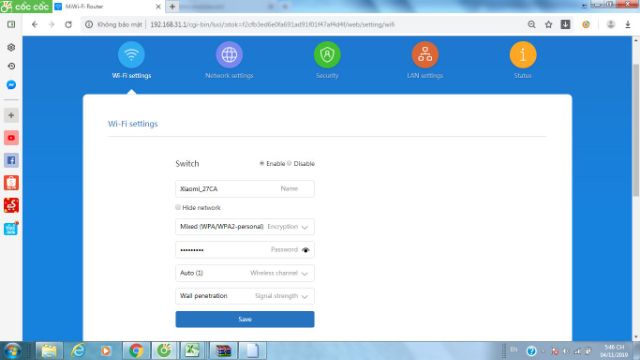Open WinRAR from the taskbar
The height and width of the screenshot is (360, 640).
[223, 351]
